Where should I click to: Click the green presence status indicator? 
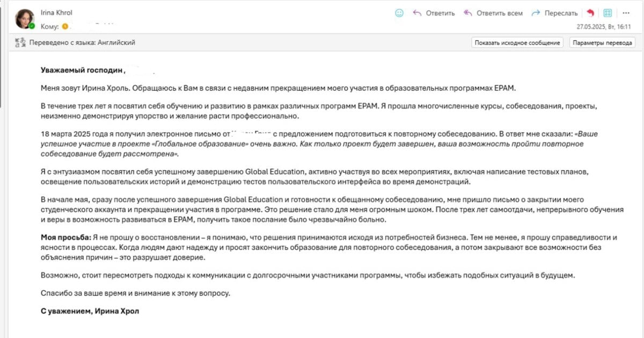coord(32,26)
